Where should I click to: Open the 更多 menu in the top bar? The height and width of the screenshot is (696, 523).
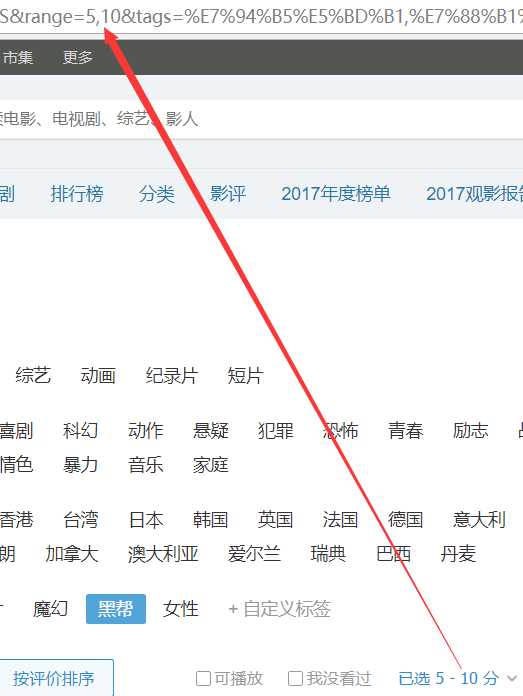click(x=78, y=57)
